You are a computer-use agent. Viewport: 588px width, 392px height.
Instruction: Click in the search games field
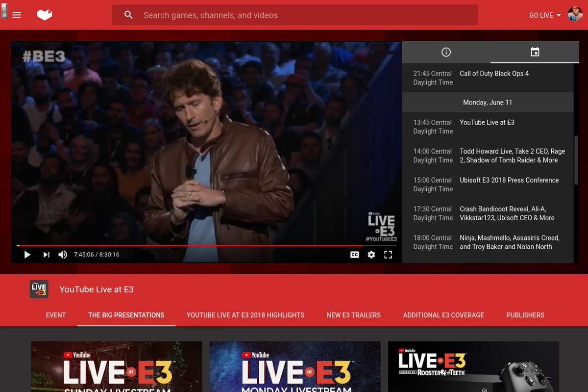pyautogui.click(x=295, y=15)
